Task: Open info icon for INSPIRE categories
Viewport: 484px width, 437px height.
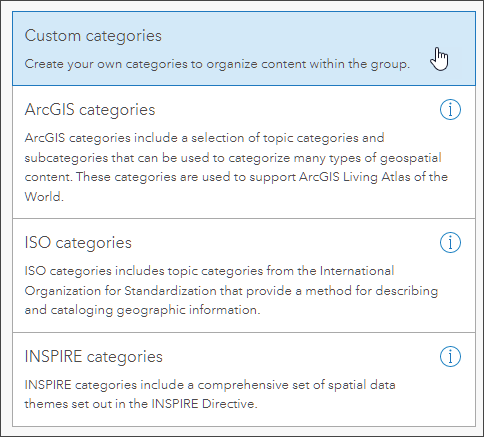Action: pyautogui.click(x=450, y=356)
